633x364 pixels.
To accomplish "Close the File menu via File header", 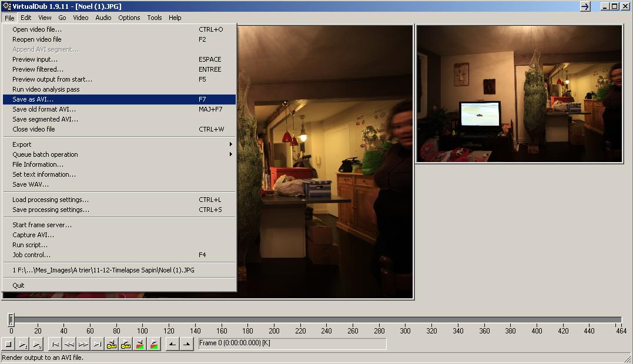I will click(x=9, y=18).
